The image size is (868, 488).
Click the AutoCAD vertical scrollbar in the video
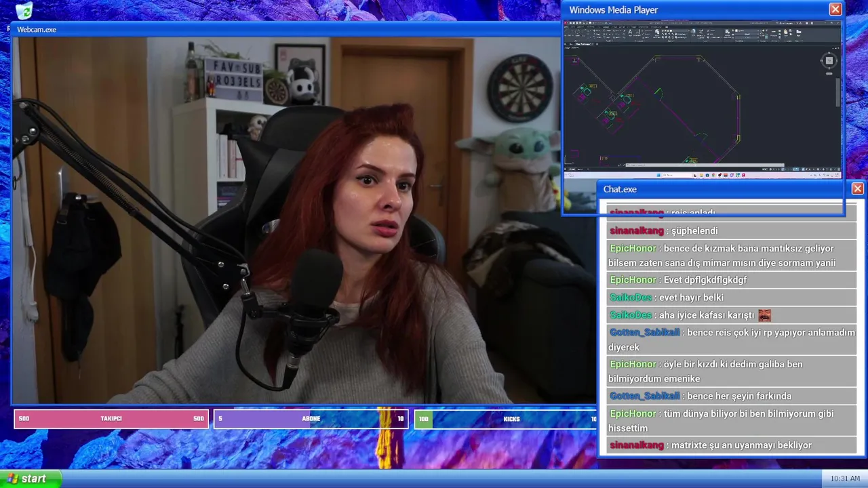pyautogui.click(x=838, y=91)
